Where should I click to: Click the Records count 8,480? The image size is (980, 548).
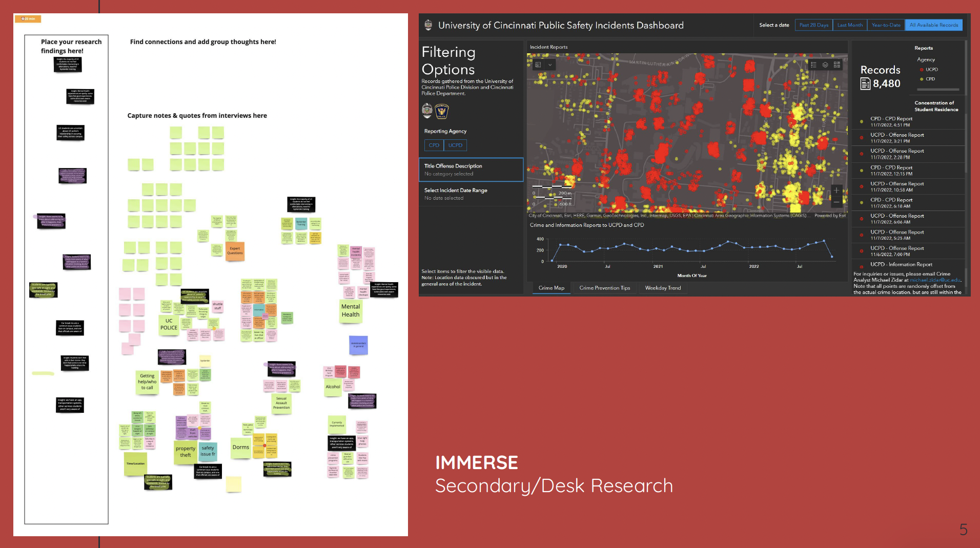click(x=887, y=84)
